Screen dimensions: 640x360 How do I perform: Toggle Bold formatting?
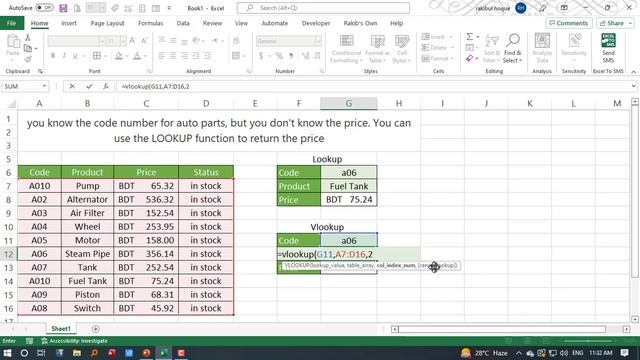click(x=53, y=56)
